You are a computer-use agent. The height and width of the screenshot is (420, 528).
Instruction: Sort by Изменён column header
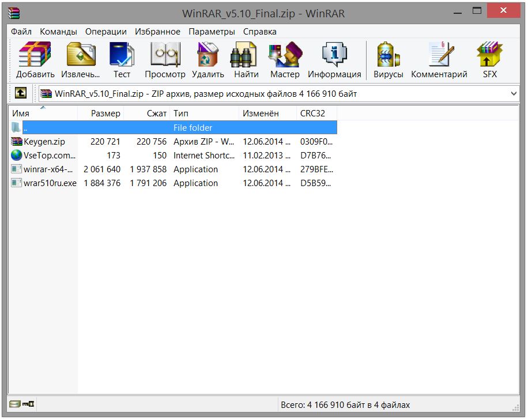coord(268,113)
